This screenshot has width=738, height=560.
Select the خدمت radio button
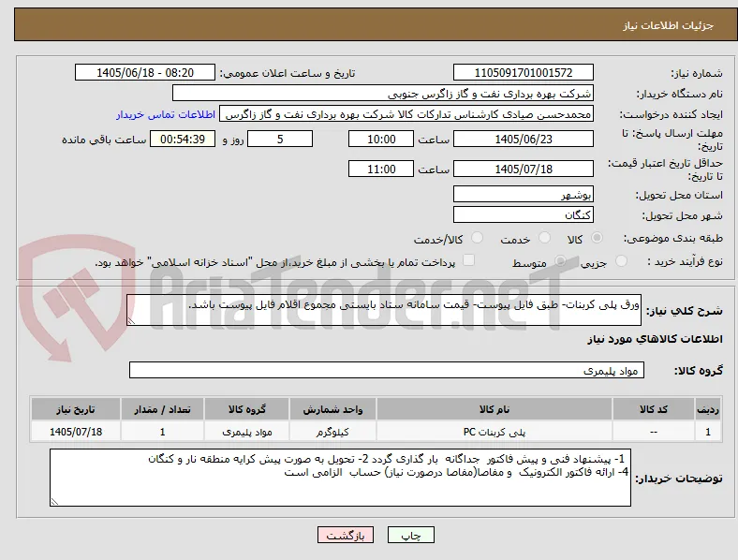(544, 238)
